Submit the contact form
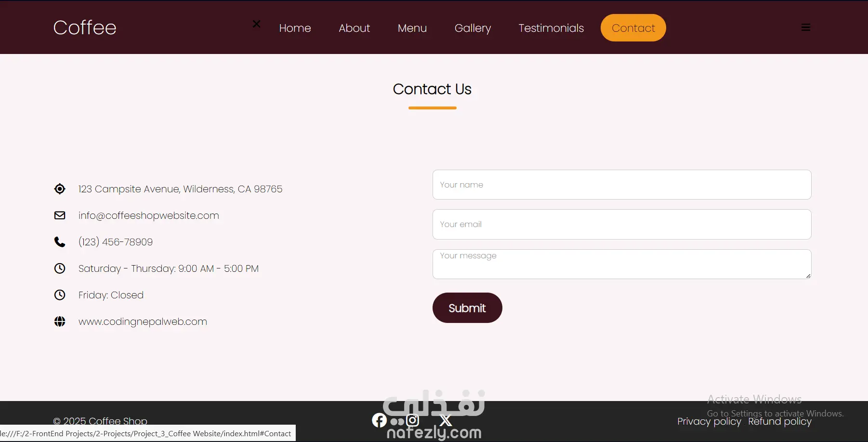 tap(467, 308)
